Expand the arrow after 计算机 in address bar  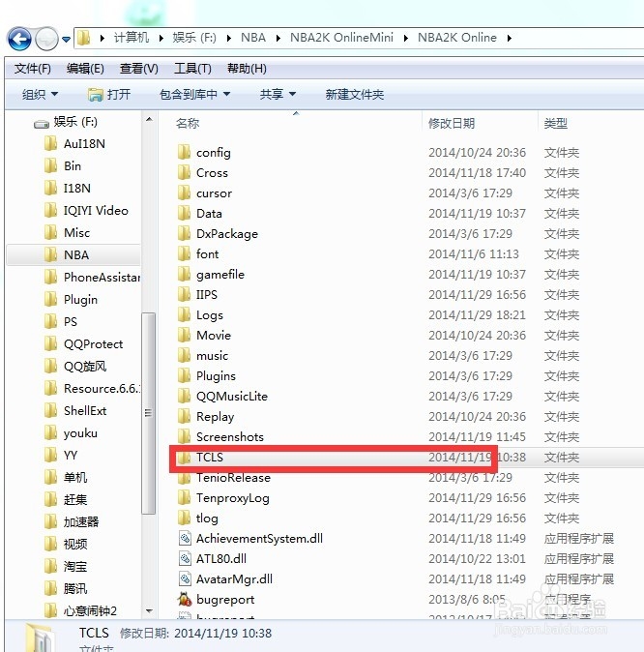coord(161,39)
